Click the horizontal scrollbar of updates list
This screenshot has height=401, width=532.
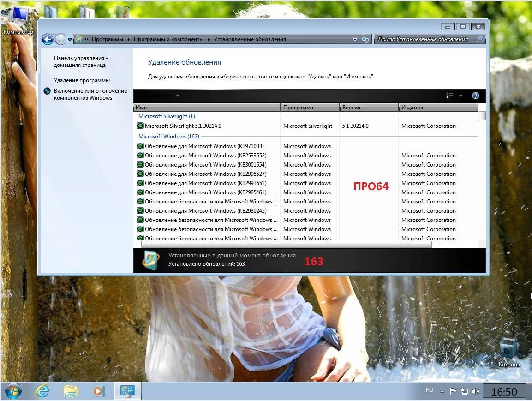click(287, 244)
